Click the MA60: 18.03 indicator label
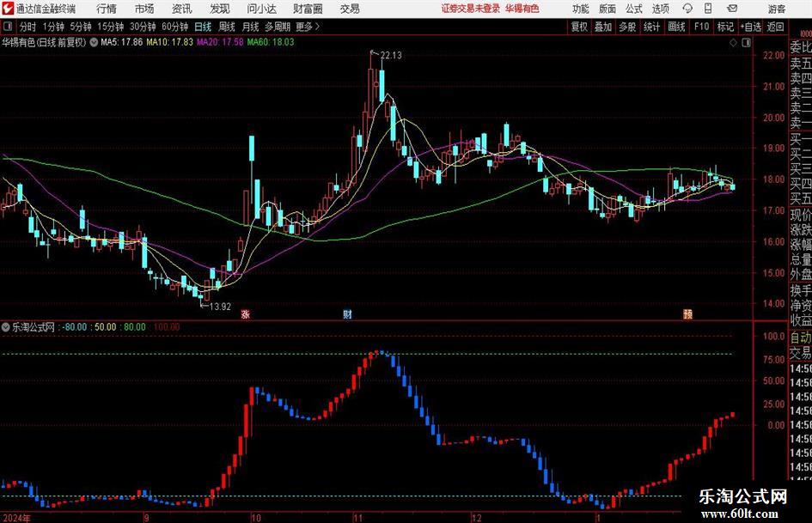The width and height of the screenshot is (812, 523). tap(271, 42)
